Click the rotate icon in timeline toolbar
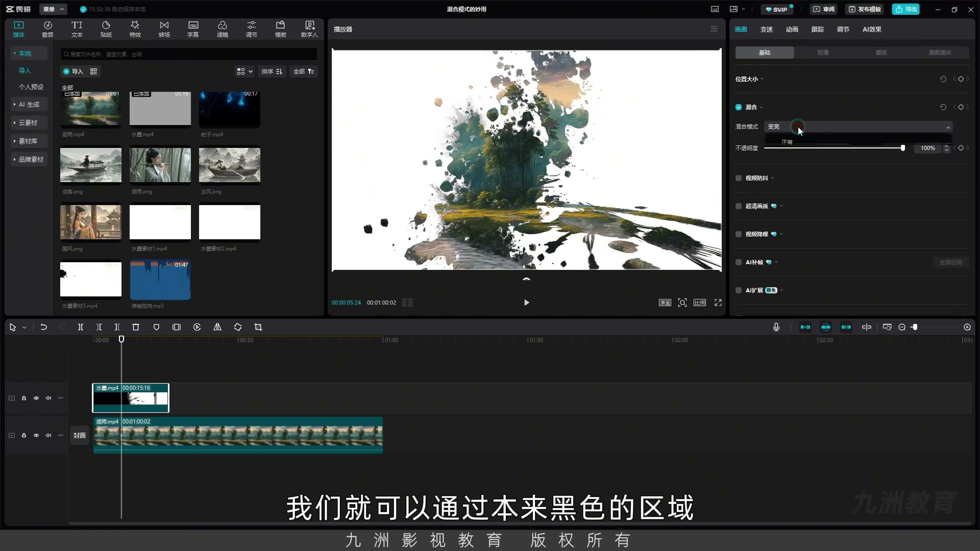This screenshot has width=980, height=551. pyautogui.click(x=238, y=327)
